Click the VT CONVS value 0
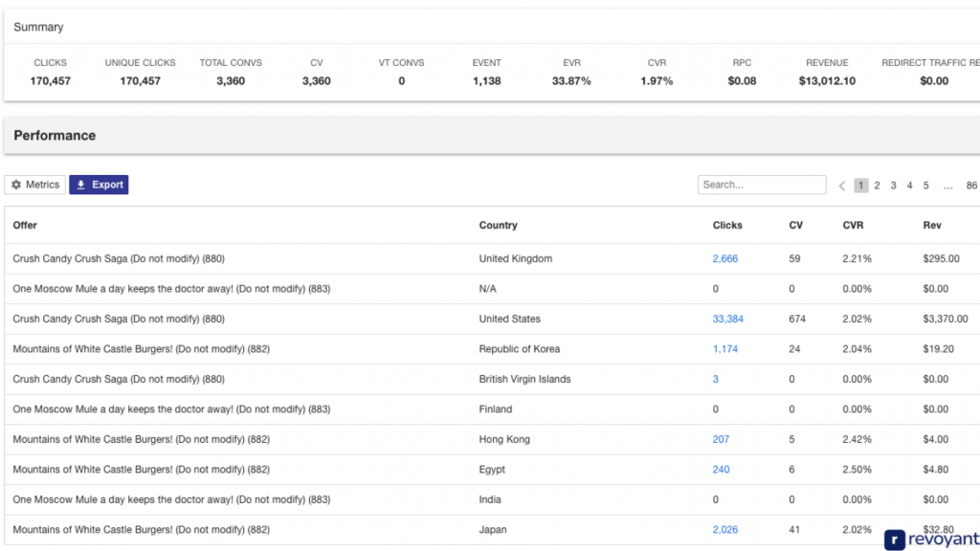Image resolution: width=980 pixels, height=551 pixels. (x=401, y=81)
